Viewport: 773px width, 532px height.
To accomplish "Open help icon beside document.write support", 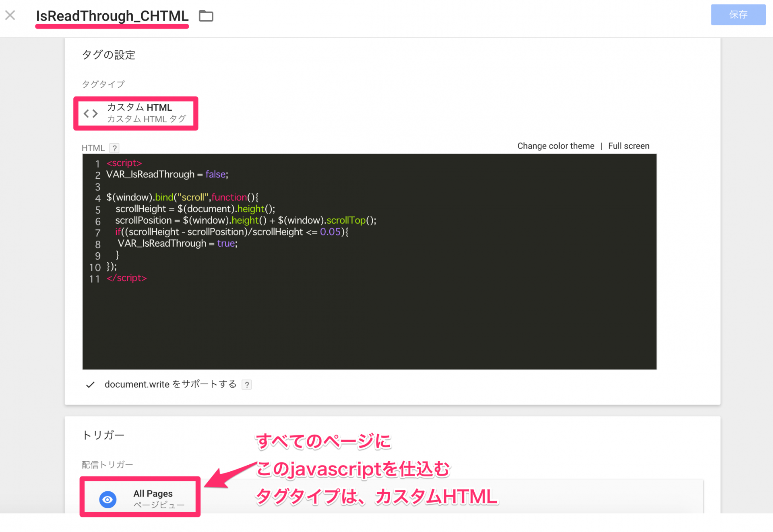I will (247, 385).
